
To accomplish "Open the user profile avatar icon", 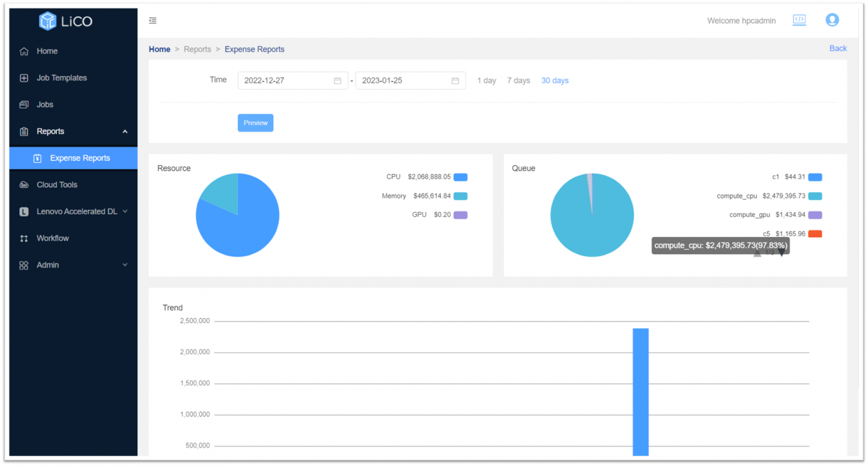I will point(832,20).
